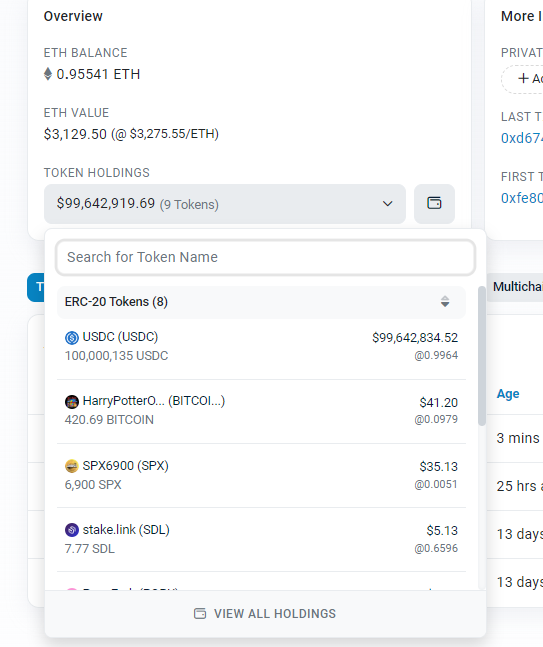
Task: Click the $41.20 token value
Action: [x=439, y=402]
